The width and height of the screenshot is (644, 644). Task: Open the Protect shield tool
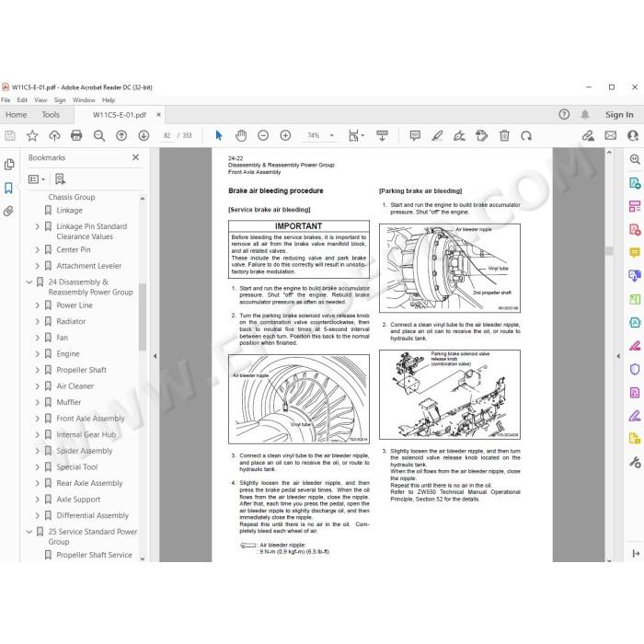(635, 369)
